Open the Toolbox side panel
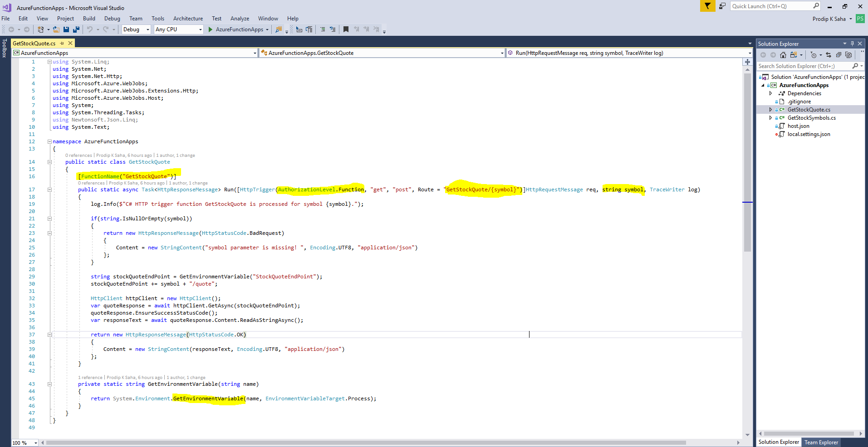The image size is (868, 447). (x=4, y=48)
